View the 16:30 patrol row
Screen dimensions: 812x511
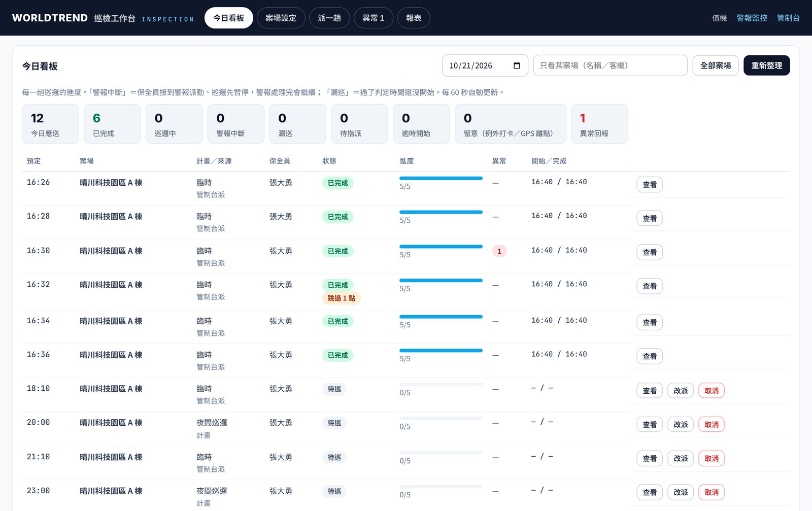650,252
